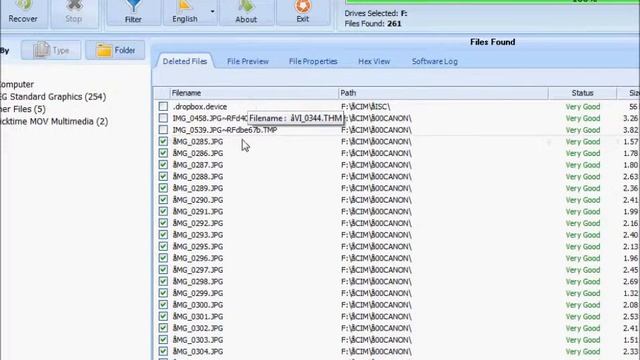This screenshot has width=640, height=360.
Task: Click the Exit toolbar button
Action: 302,13
